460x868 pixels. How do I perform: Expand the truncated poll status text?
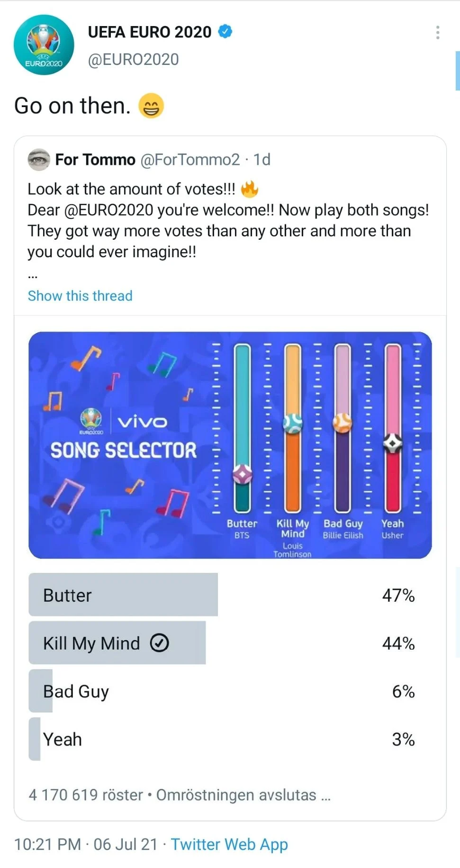(325, 795)
